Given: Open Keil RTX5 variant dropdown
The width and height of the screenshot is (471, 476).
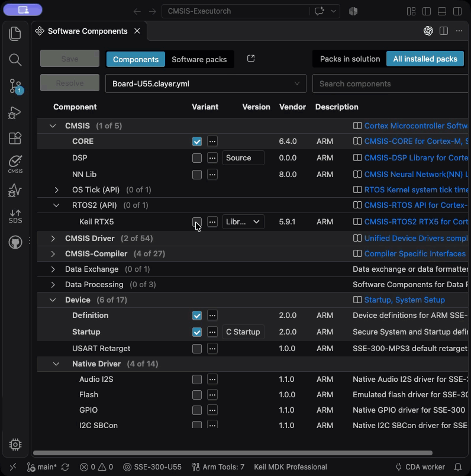Looking at the screenshot, I should click(x=243, y=221).
